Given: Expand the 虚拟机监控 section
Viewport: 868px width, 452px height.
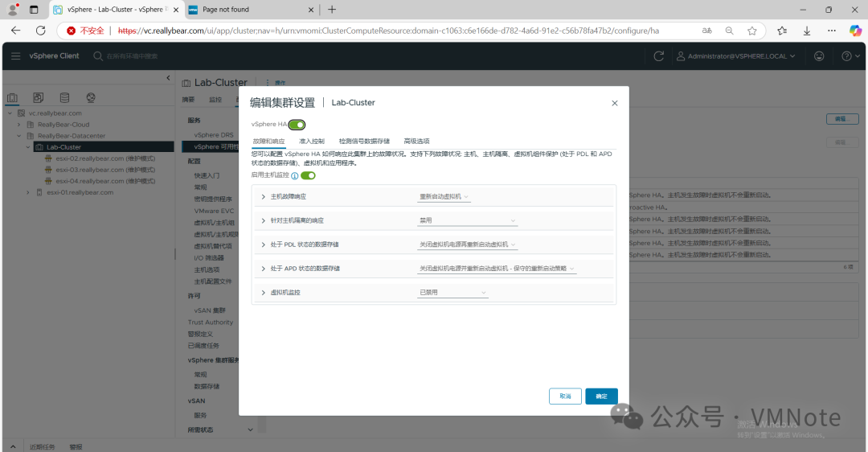Looking at the screenshot, I should coord(264,293).
